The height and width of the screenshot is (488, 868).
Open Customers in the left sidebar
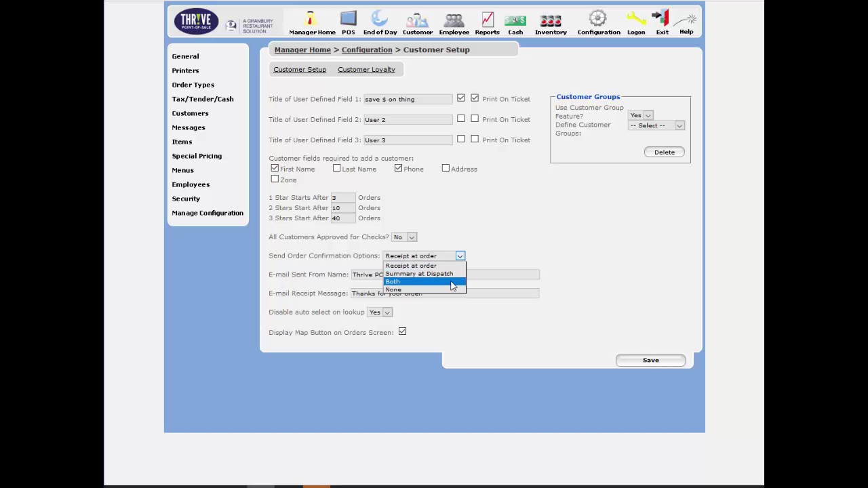click(190, 113)
